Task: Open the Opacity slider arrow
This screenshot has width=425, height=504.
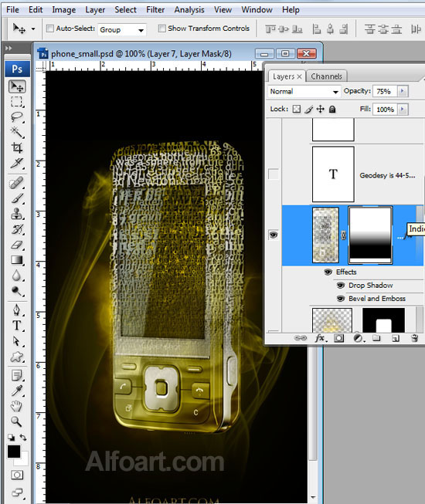Action: tap(402, 91)
